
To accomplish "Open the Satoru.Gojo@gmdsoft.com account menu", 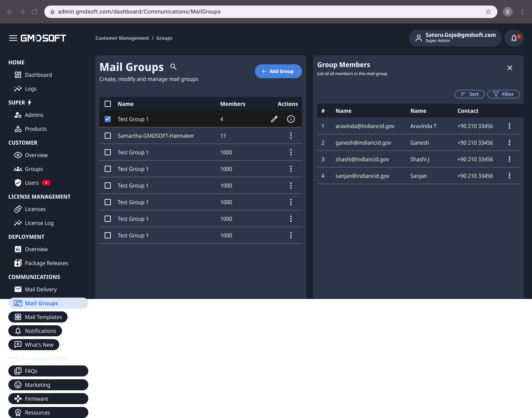I will pos(455,38).
